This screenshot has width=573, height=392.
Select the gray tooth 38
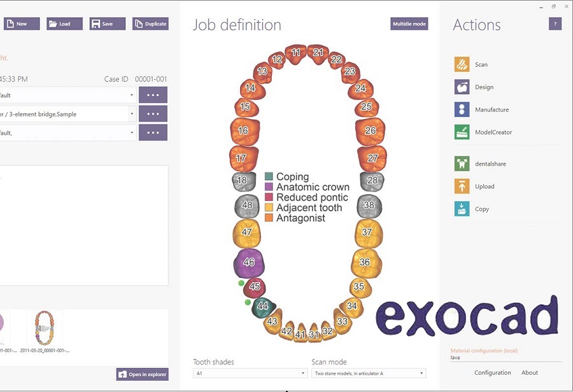369,206
